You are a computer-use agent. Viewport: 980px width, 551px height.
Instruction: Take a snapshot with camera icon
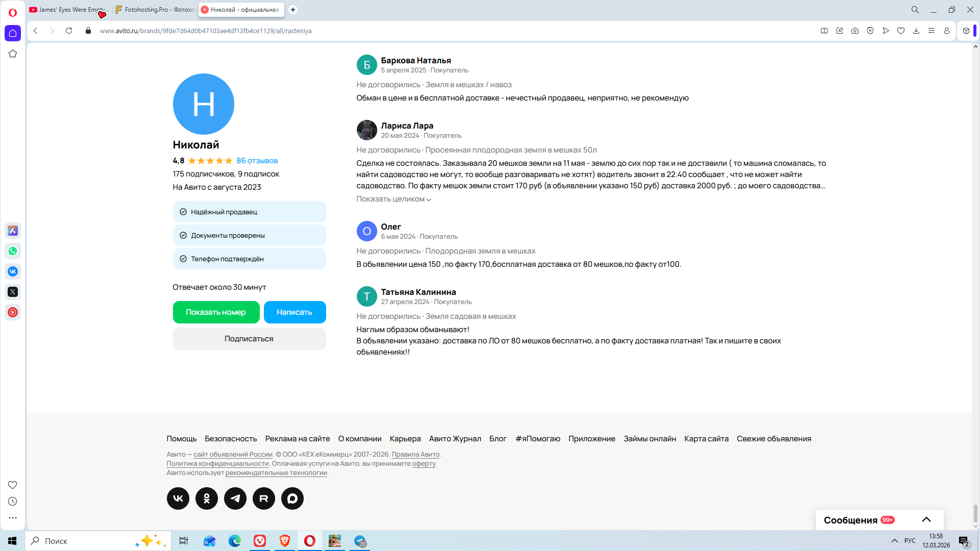[x=855, y=31]
